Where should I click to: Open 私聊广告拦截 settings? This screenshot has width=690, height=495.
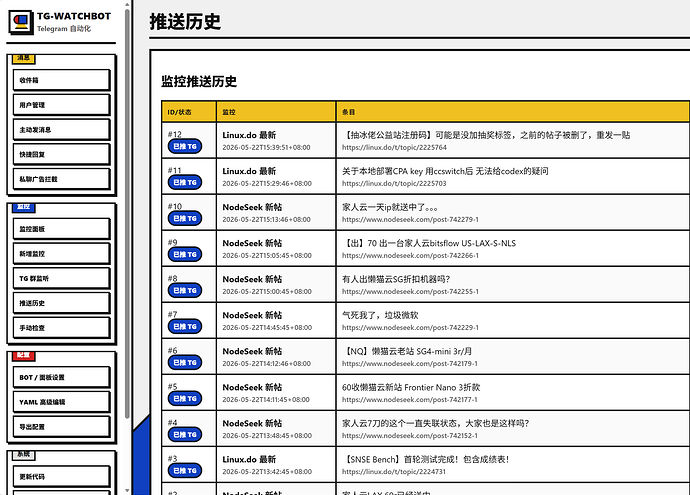pos(61,179)
